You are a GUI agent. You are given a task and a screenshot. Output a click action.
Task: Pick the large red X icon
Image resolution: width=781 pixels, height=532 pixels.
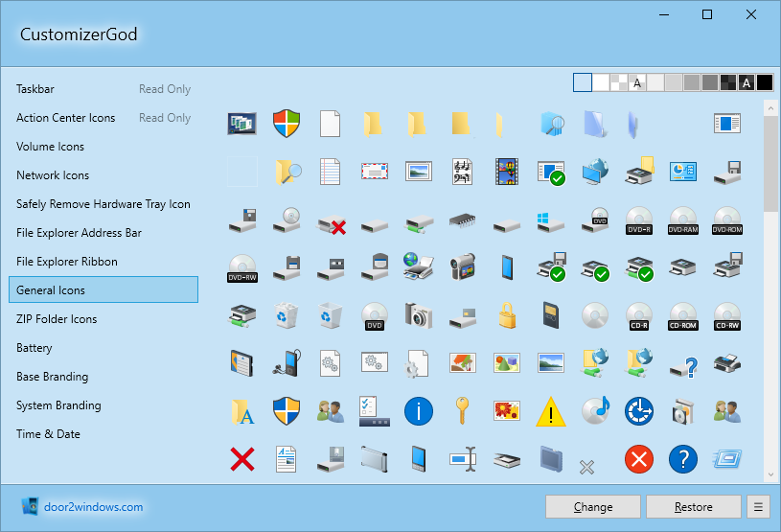click(242, 459)
